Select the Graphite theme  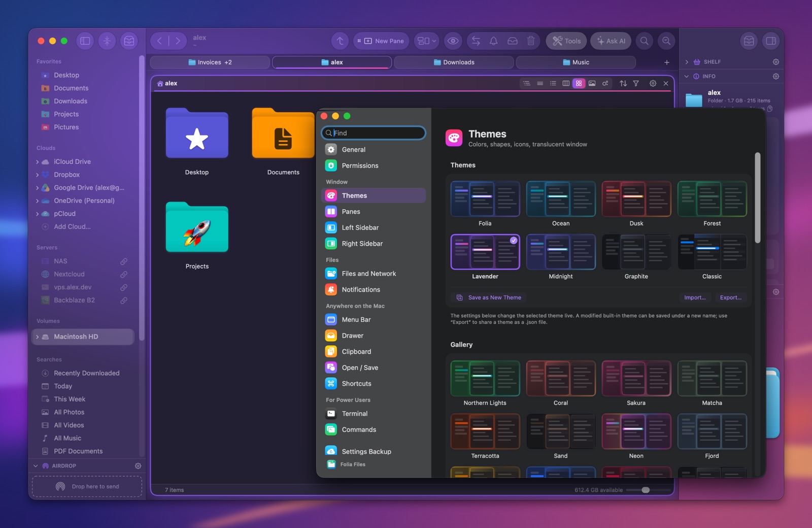pyautogui.click(x=636, y=257)
